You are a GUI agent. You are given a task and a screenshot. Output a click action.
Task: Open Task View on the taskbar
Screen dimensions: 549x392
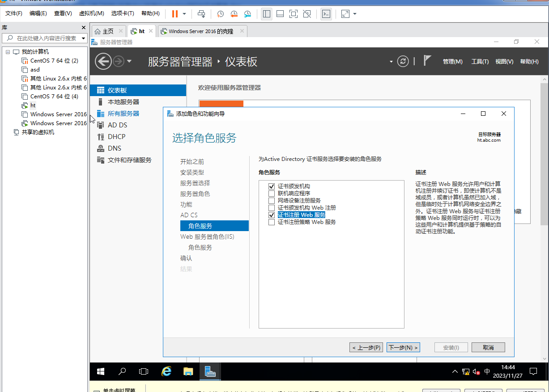point(144,371)
